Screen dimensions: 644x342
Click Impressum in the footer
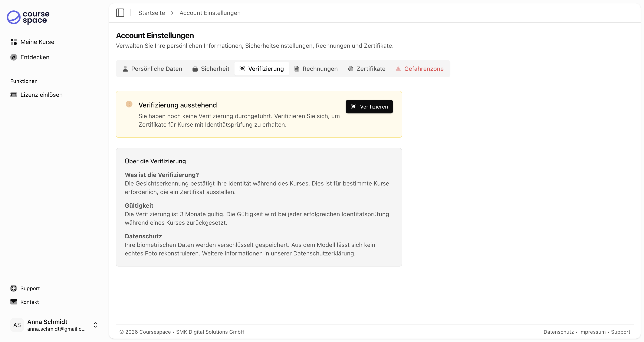click(x=592, y=332)
